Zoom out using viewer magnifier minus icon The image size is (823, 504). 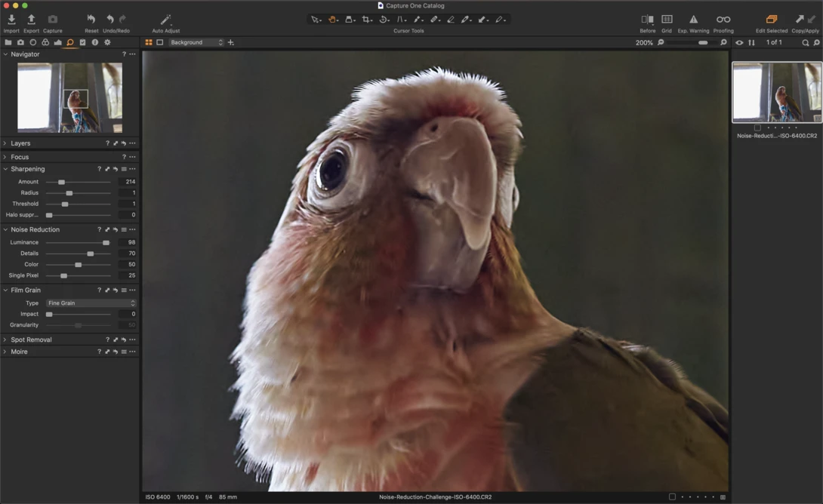pos(661,42)
